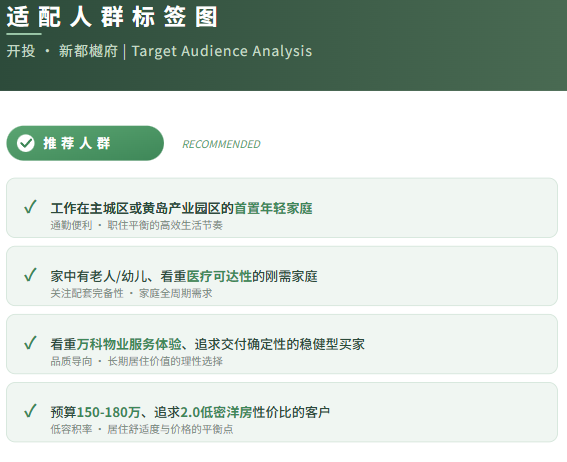Click checkmark beside 万科物业服务体验 card
The height and width of the screenshot is (462, 567).
(30, 343)
